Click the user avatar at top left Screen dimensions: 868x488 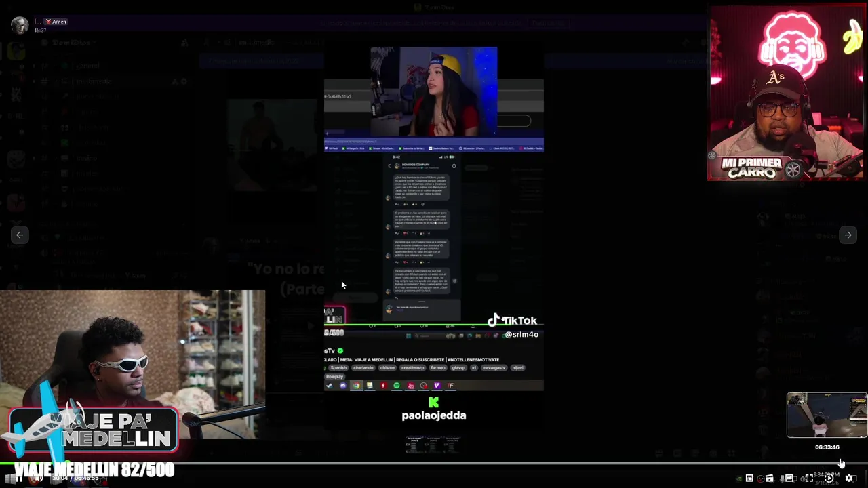click(x=20, y=26)
